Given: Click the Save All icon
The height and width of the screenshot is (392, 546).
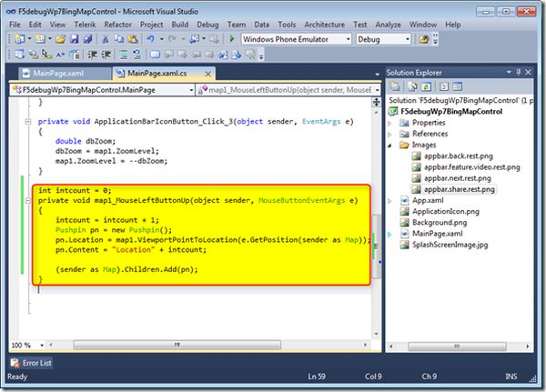Looking at the screenshot, I should click(x=87, y=39).
